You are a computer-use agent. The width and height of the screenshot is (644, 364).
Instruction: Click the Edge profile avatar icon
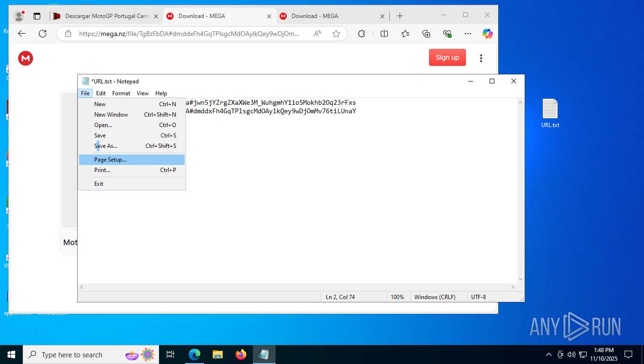pyautogui.click(x=19, y=16)
